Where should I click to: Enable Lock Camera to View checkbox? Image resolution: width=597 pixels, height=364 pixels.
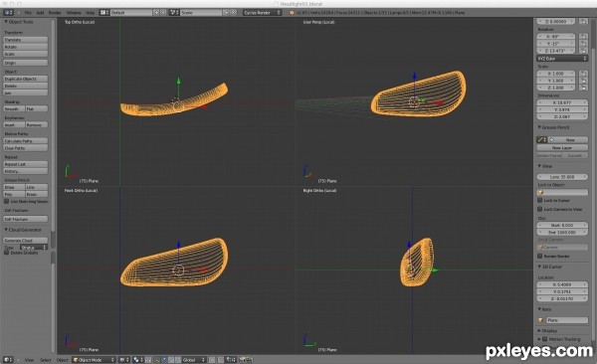tap(540, 209)
